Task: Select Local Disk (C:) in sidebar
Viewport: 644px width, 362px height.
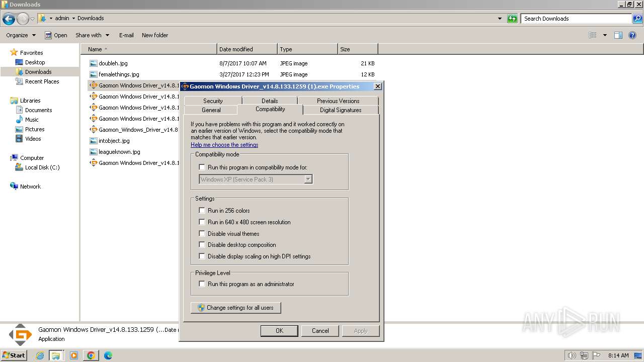Action: [42, 167]
